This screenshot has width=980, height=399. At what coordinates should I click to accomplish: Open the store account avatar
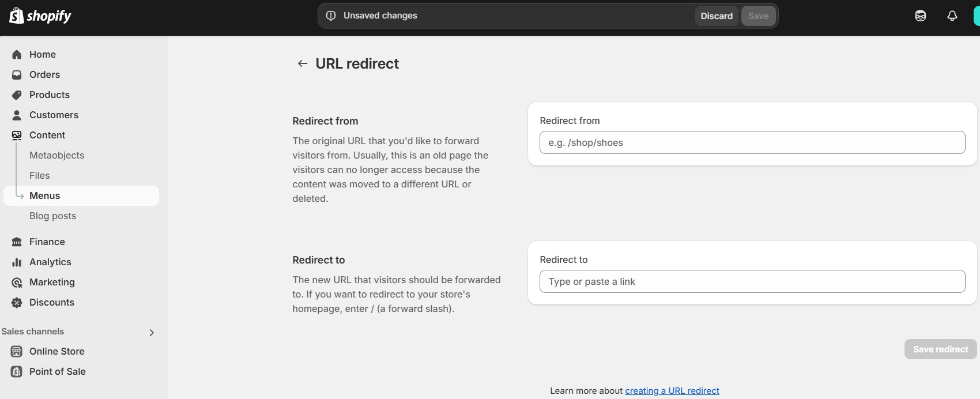tap(976, 16)
